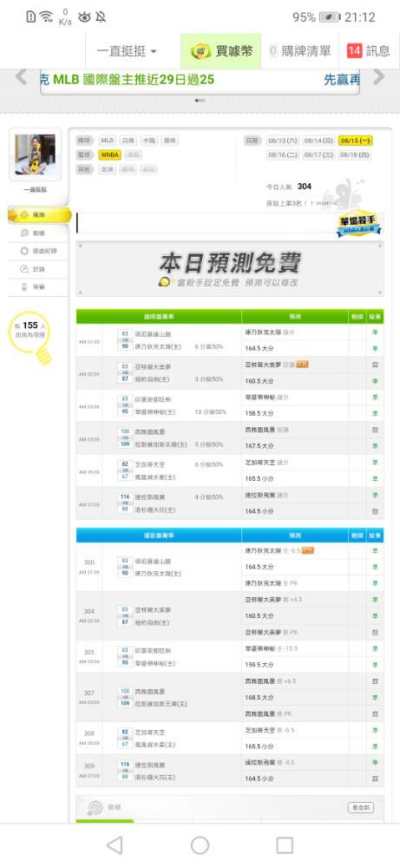Choose date 08/14 (日)

coord(318,141)
